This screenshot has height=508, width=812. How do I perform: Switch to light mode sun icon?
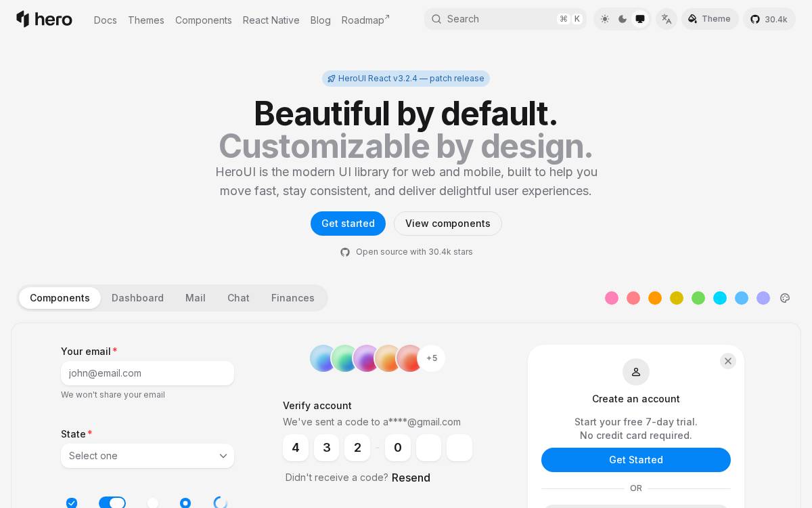point(604,19)
